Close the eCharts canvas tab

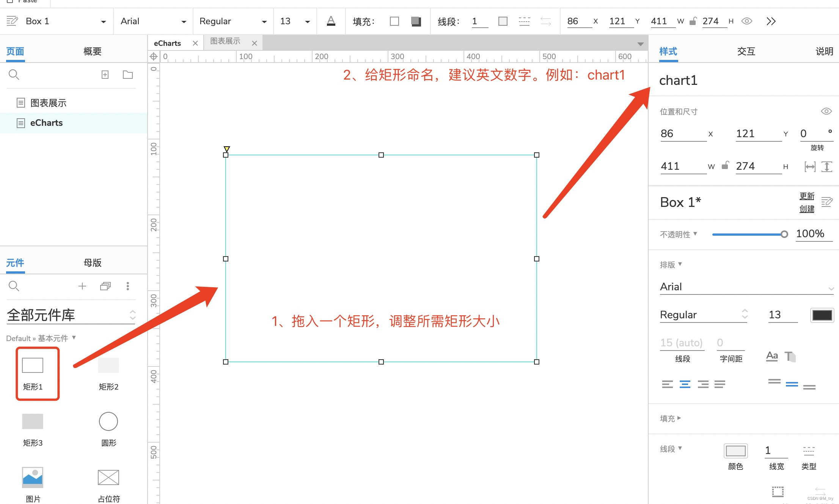(x=195, y=43)
